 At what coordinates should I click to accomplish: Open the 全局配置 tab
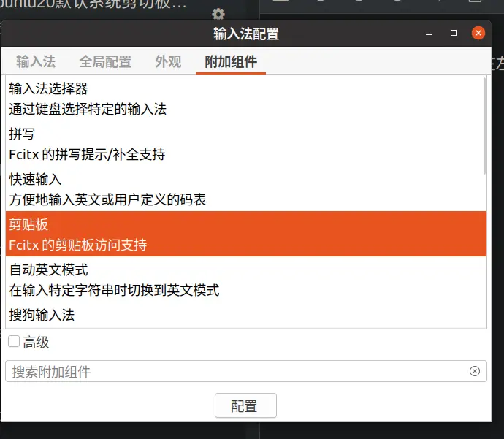tap(105, 61)
